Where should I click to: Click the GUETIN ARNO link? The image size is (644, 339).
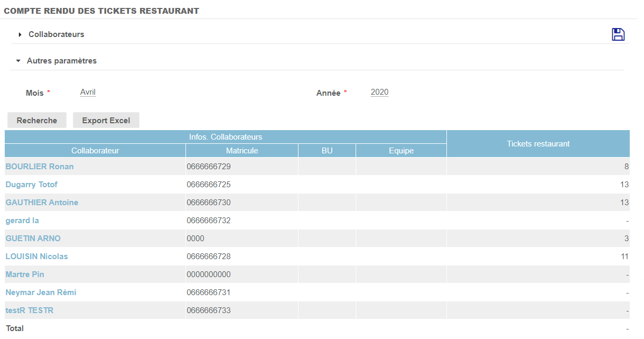pyautogui.click(x=33, y=239)
